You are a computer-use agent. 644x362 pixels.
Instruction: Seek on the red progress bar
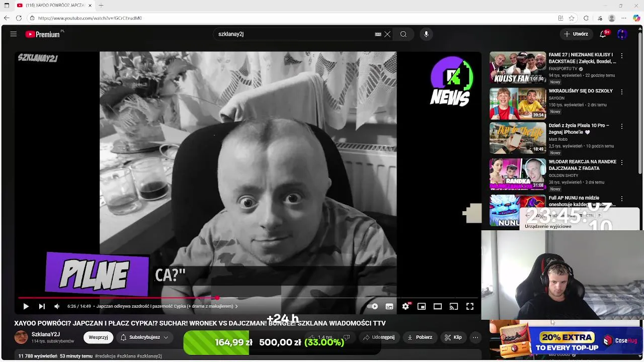[x=248, y=298]
